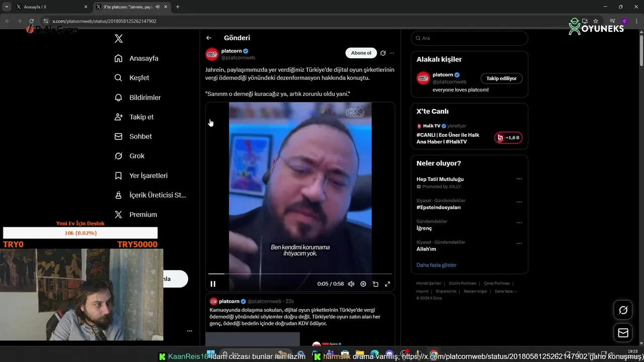
Task: Open the account more menu dots
Action: tap(190, 331)
